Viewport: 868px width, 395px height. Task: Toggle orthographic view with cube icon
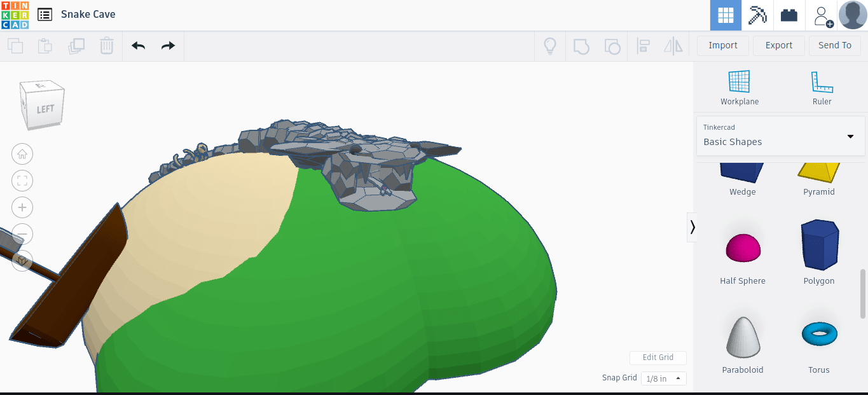(x=23, y=261)
